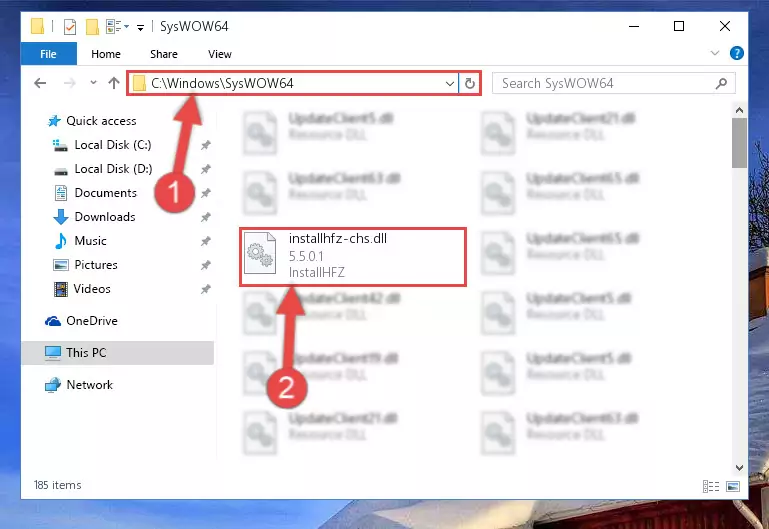Switch to the View ribbon tab
This screenshot has width=769, height=529.
(219, 54)
